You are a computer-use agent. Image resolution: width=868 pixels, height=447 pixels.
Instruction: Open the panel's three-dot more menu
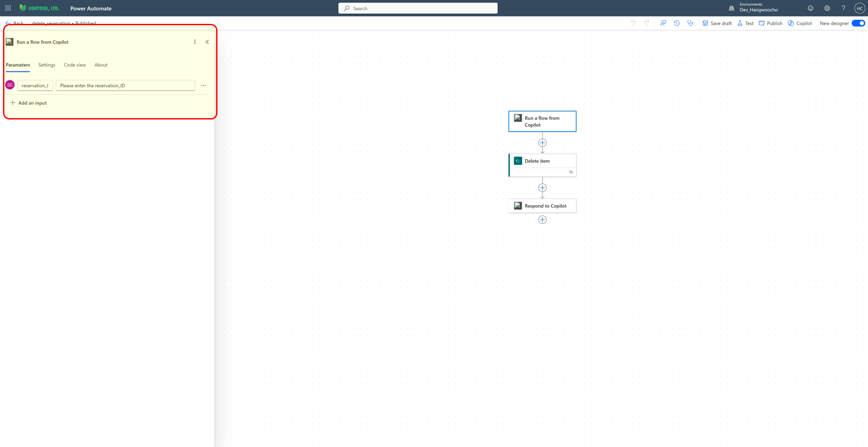[x=195, y=42]
